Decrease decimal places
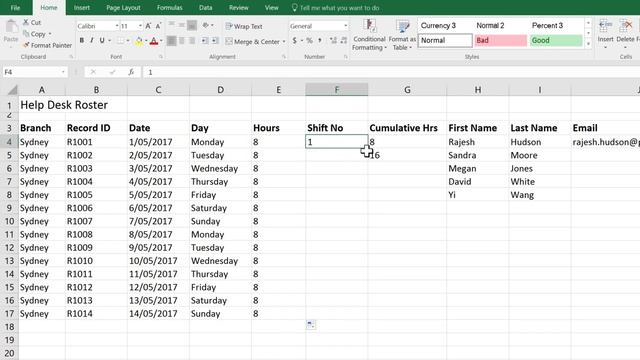Image resolution: width=640 pixels, height=360 pixels. pos(344,40)
